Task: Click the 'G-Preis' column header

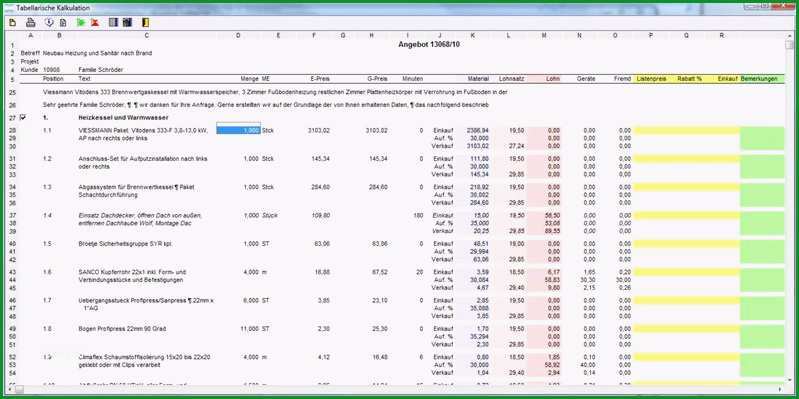Action: coord(378,79)
